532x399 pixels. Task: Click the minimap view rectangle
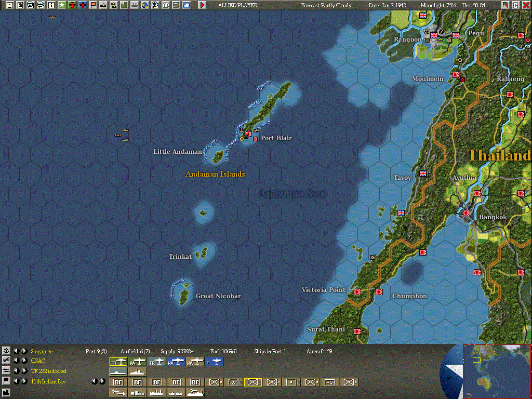tap(477, 360)
